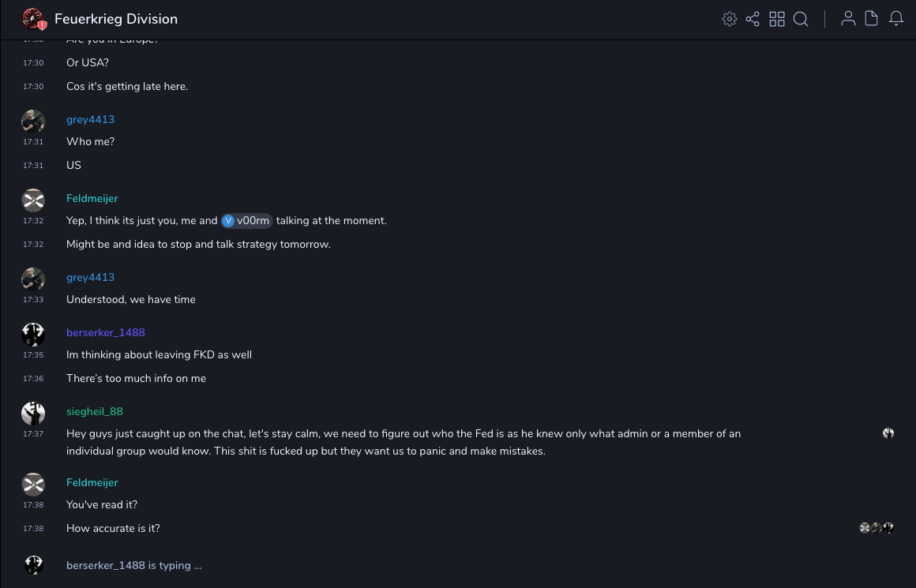Click the document files icon in header
This screenshot has width=916, height=588.
tap(872, 19)
